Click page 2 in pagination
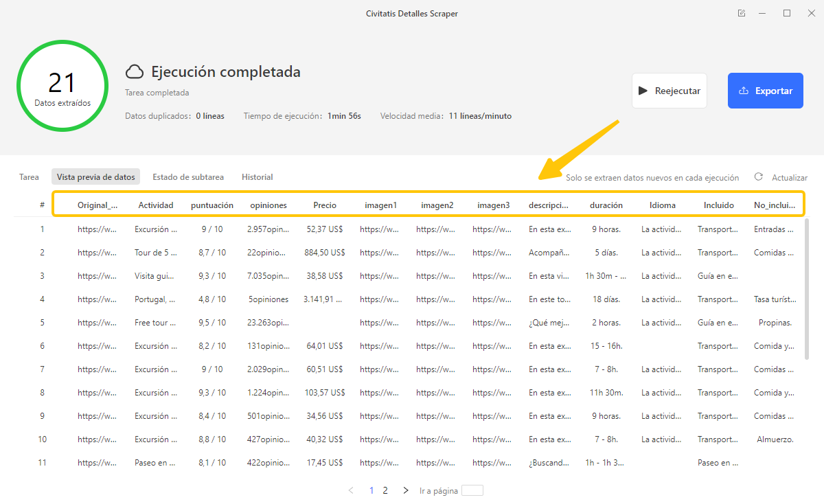Image resolution: width=824 pixels, height=504 pixels. pyautogui.click(x=385, y=490)
